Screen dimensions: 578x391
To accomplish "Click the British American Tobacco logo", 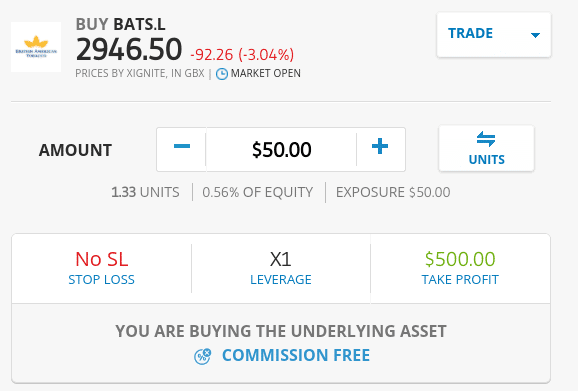I will tap(36, 47).
